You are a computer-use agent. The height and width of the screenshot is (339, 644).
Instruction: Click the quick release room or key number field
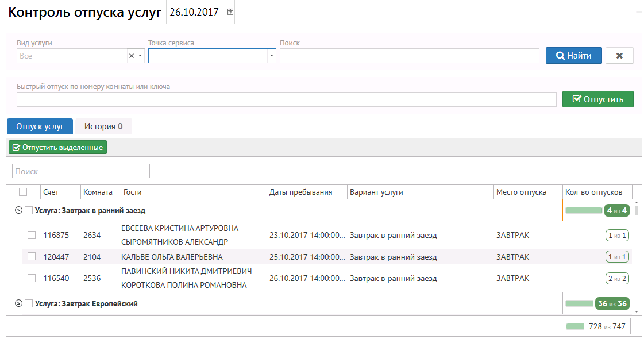coord(286,99)
